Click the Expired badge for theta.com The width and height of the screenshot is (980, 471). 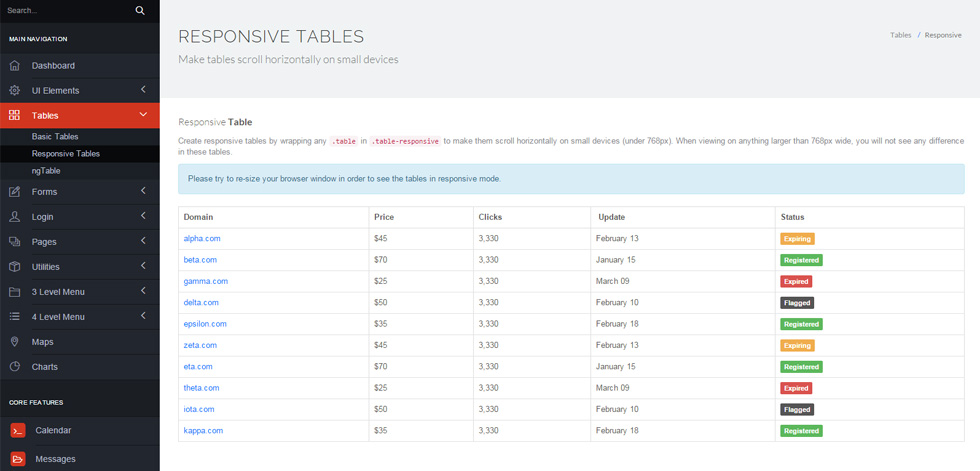pos(796,388)
